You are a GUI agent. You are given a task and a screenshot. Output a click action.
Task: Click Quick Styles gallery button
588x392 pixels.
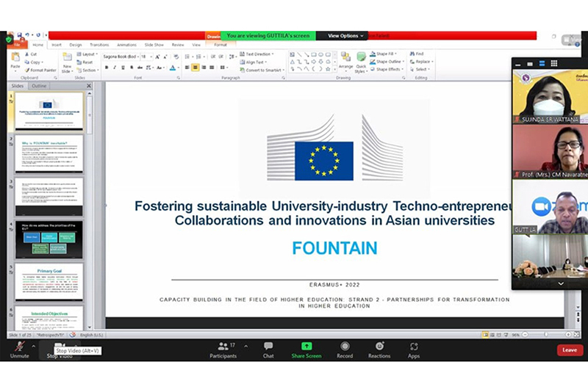361,62
